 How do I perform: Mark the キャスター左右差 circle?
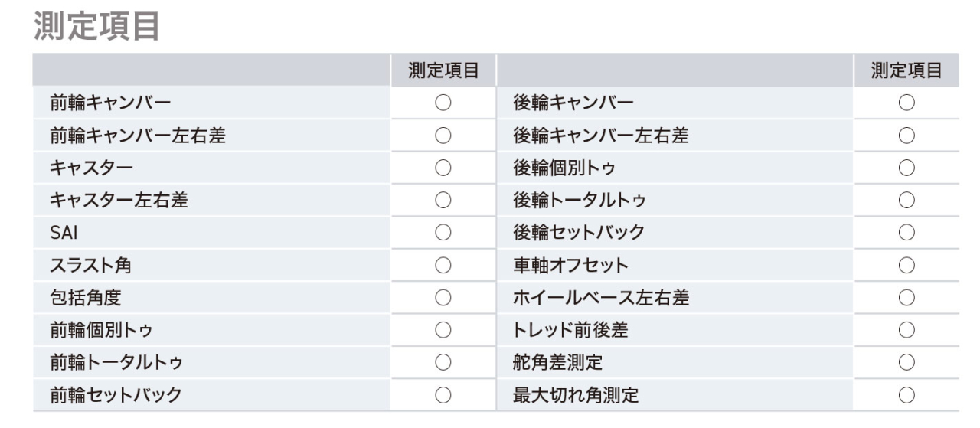coord(443,201)
